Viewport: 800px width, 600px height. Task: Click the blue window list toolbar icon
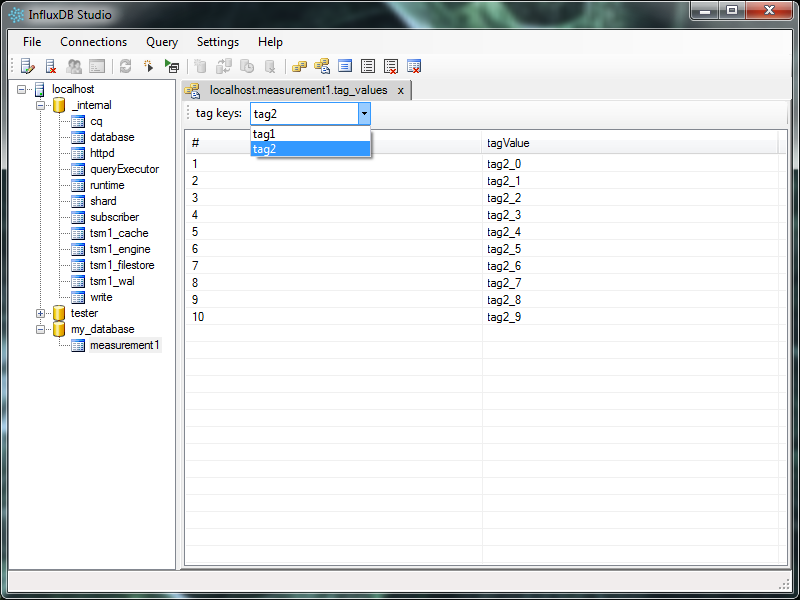click(345, 66)
